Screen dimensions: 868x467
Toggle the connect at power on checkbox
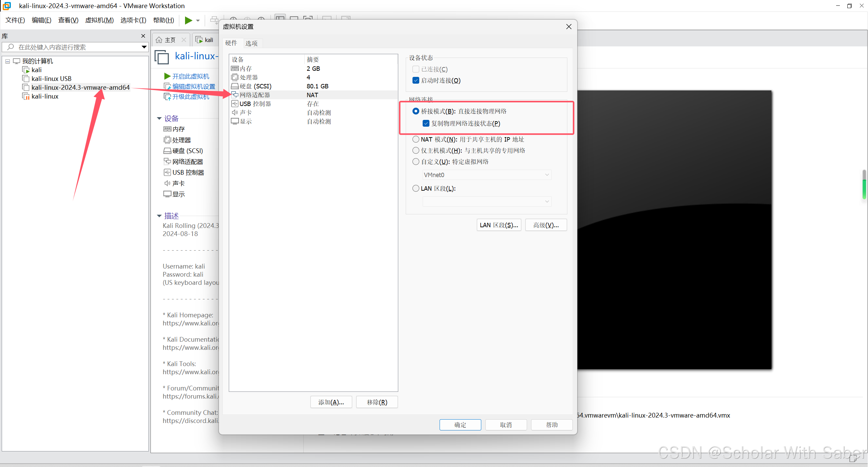416,80
